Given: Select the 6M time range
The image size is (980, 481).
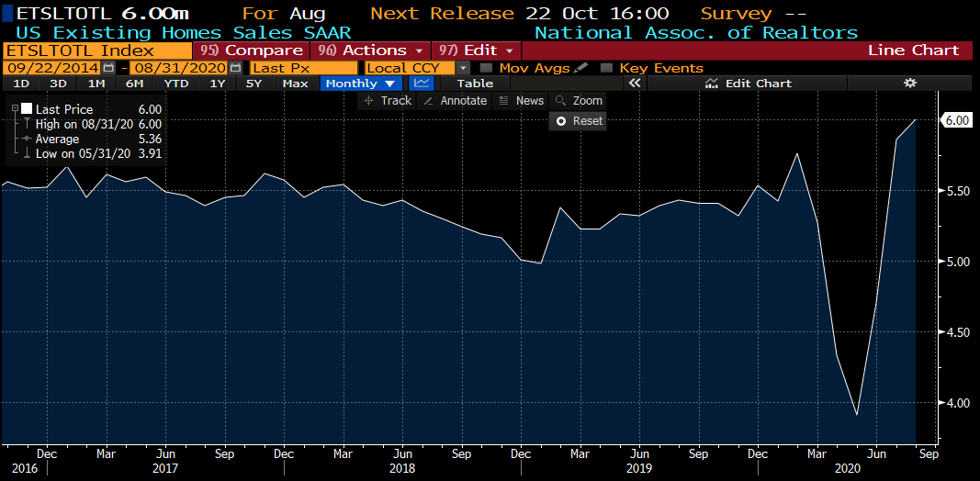Looking at the screenshot, I should pos(134,84).
